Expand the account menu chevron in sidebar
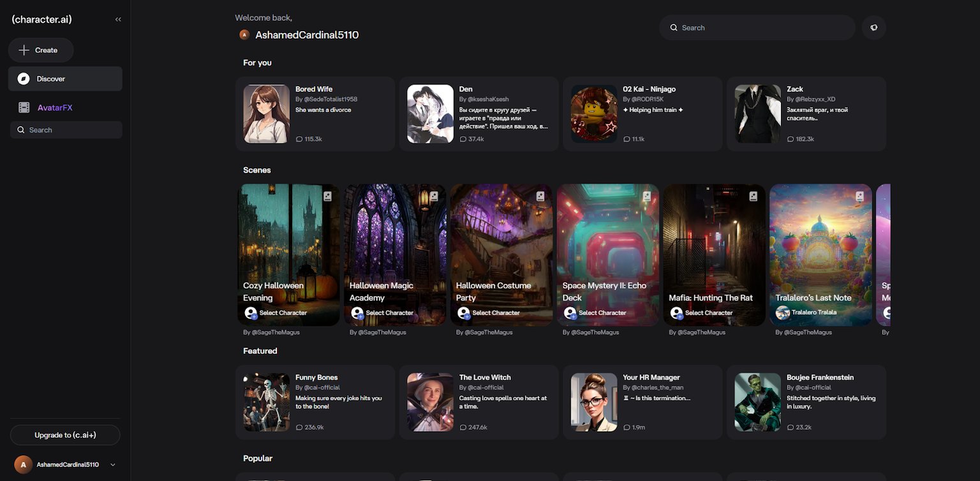This screenshot has width=980, height=481. click(x=113, y=465)
